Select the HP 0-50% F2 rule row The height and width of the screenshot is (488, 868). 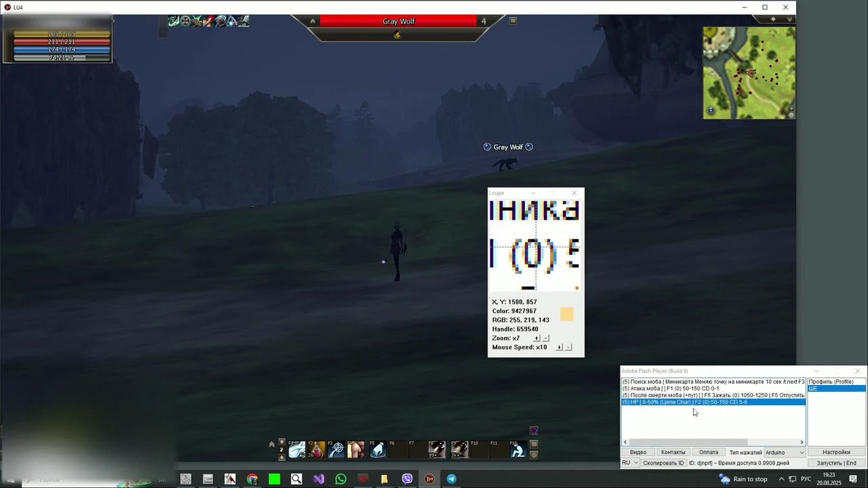pyautogui.click(x=713, y=402)
